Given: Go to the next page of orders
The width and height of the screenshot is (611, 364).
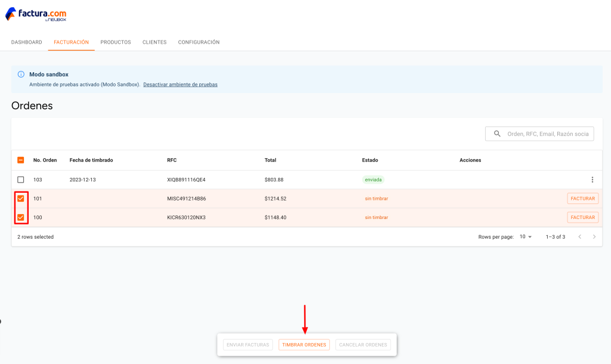Looking at the screenshot, I should click(594, 236).
